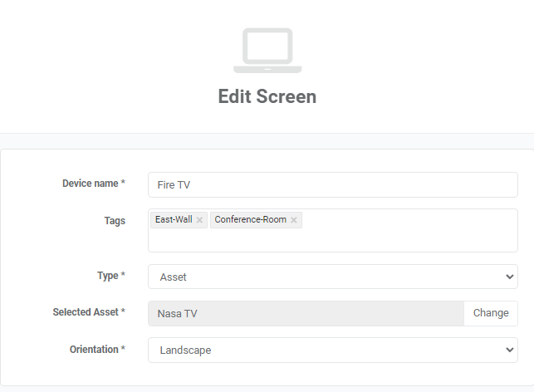Screen dimensions: 534x392
Task: Click the Device name label
Action: coord(91,184)
